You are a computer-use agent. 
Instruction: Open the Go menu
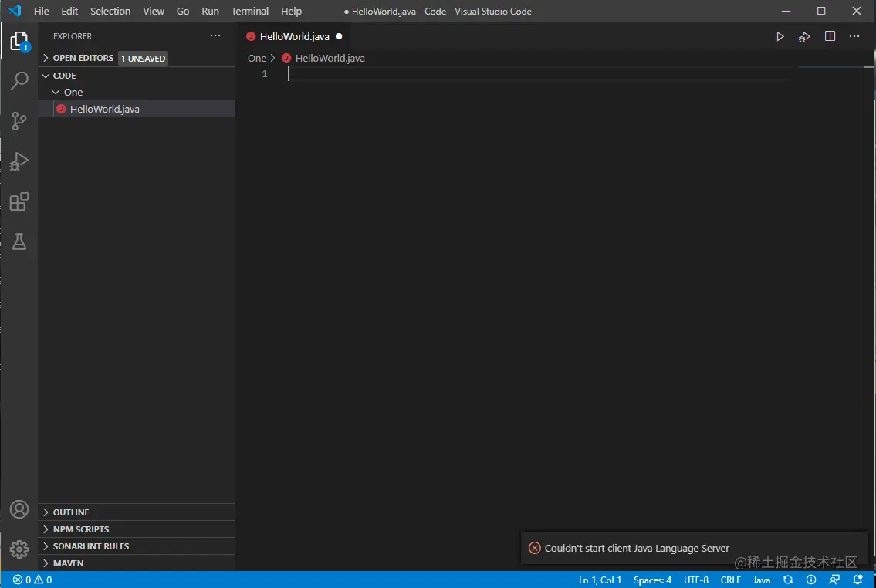click(183, 11)
